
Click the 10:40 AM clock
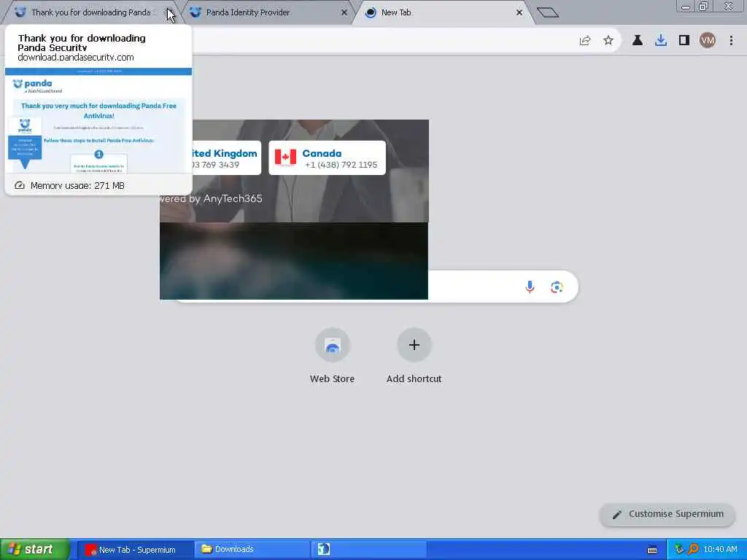[720, 550]
